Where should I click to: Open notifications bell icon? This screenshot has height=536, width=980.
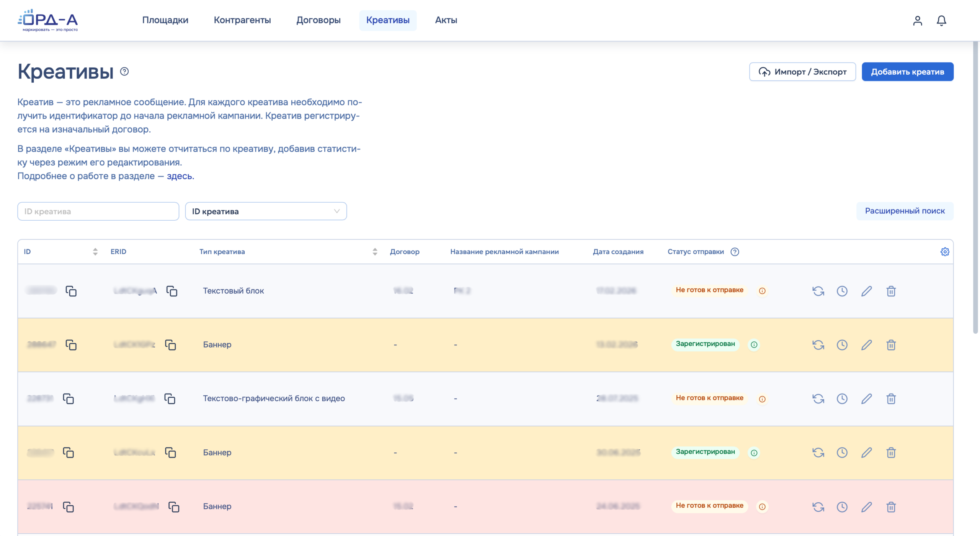pyautogui.click(x=941, y=20)
